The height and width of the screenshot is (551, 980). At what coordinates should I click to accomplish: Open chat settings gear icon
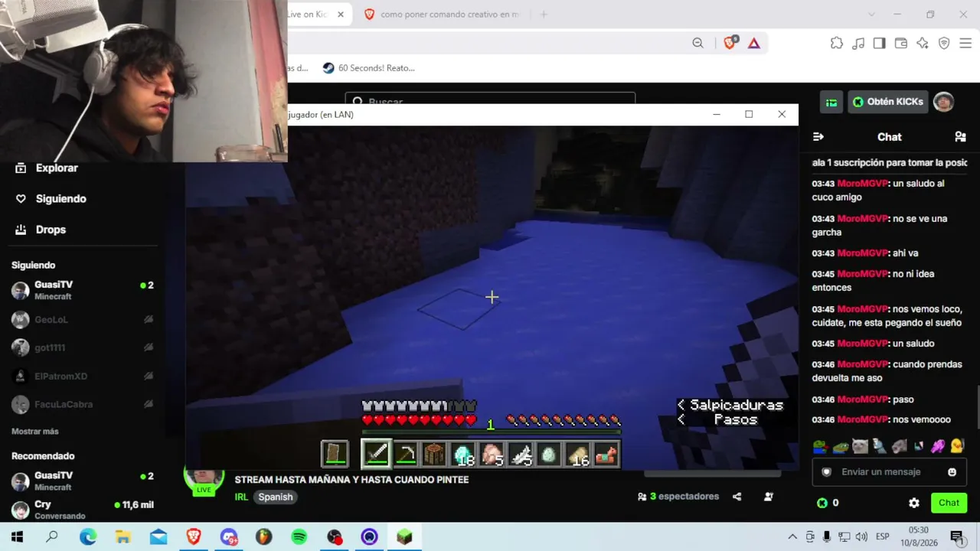tap(914, 503)
